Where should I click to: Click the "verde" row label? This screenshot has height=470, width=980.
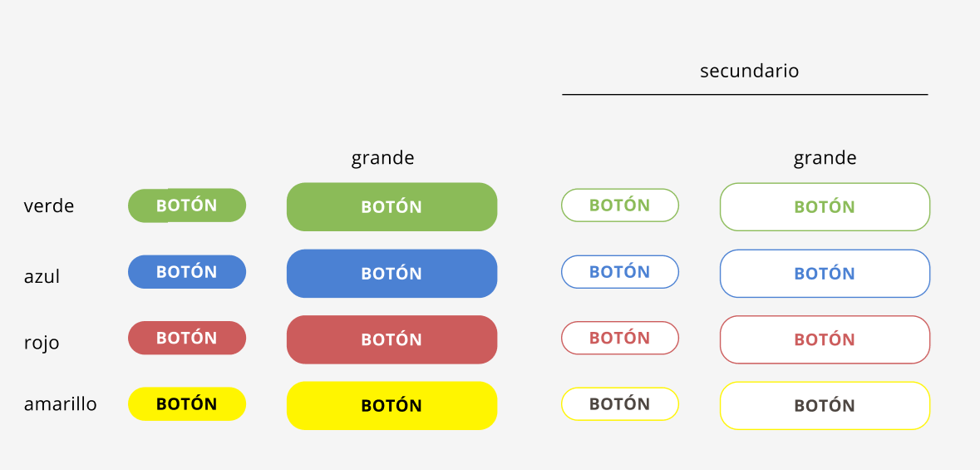click(x=49, y=206)
